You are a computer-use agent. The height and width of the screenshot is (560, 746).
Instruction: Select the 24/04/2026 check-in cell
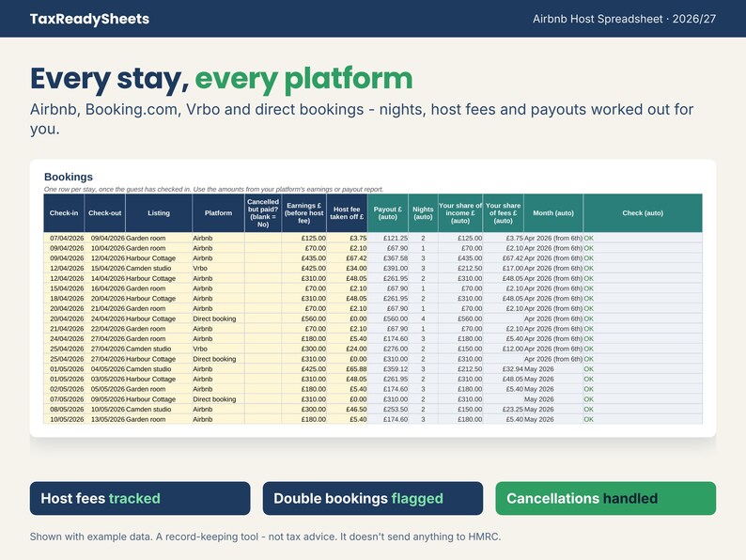[64, 339]
